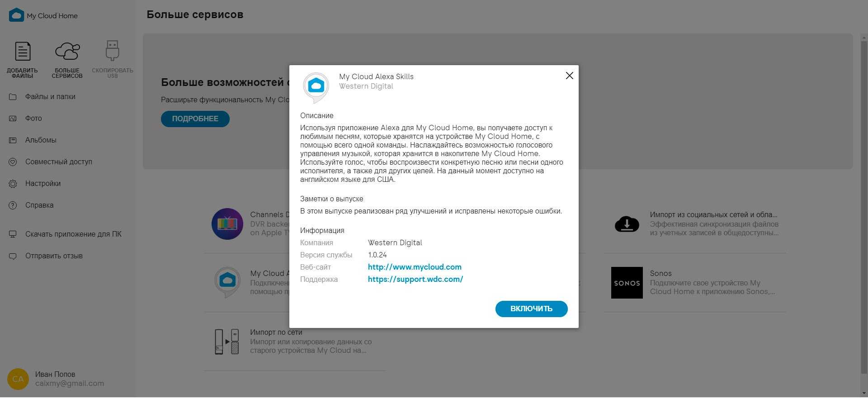The image size is (868, 399).
Task: Open the http://www.mycloud.com link
Action: [x=415, y=267]
